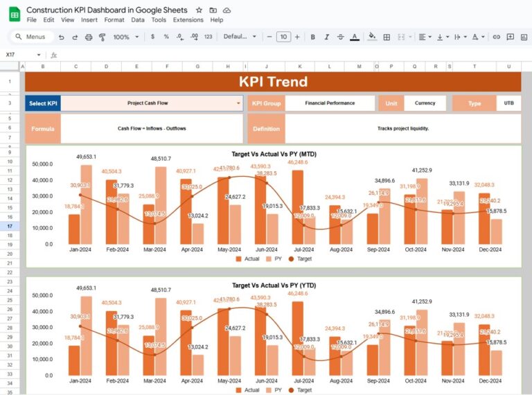Select the Tracks project liquidity cell
The image size is (532, 395).
pos(403,128)
